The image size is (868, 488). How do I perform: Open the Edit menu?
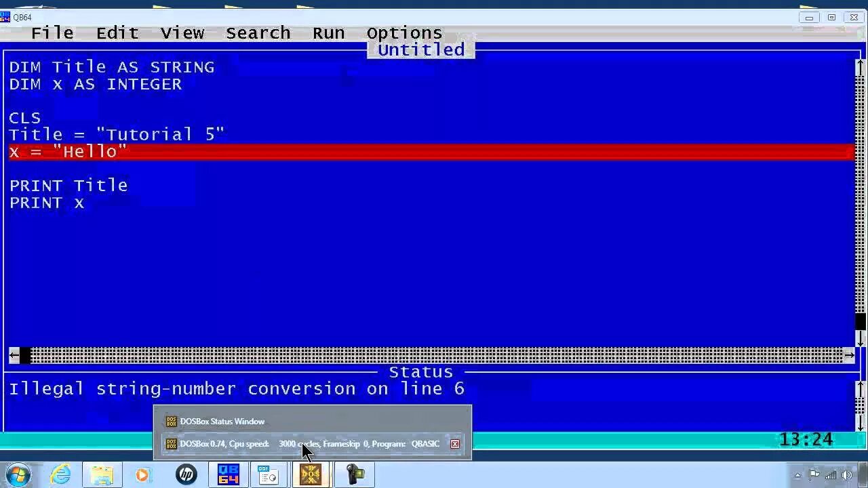click(x=117, y=33)
